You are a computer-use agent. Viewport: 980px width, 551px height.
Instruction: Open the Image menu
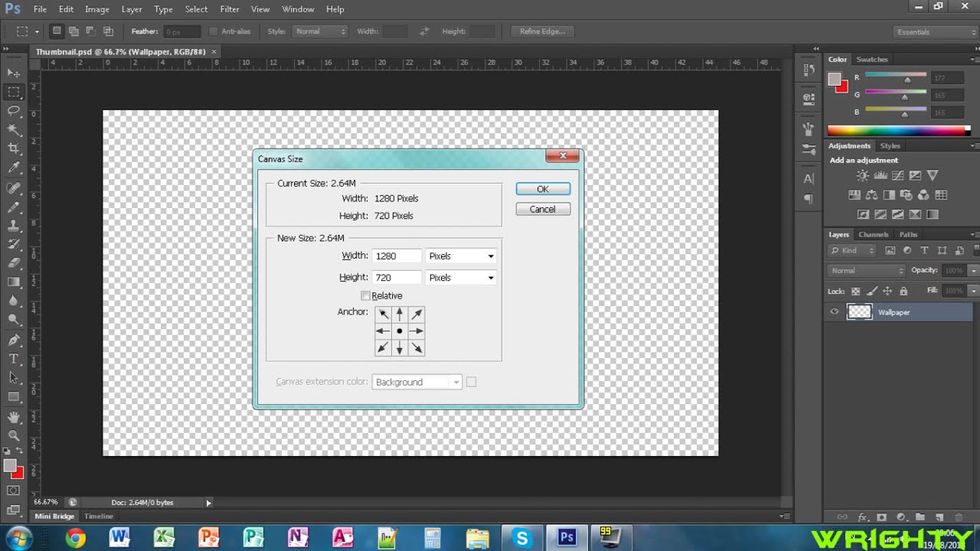(x=96, y=9)
